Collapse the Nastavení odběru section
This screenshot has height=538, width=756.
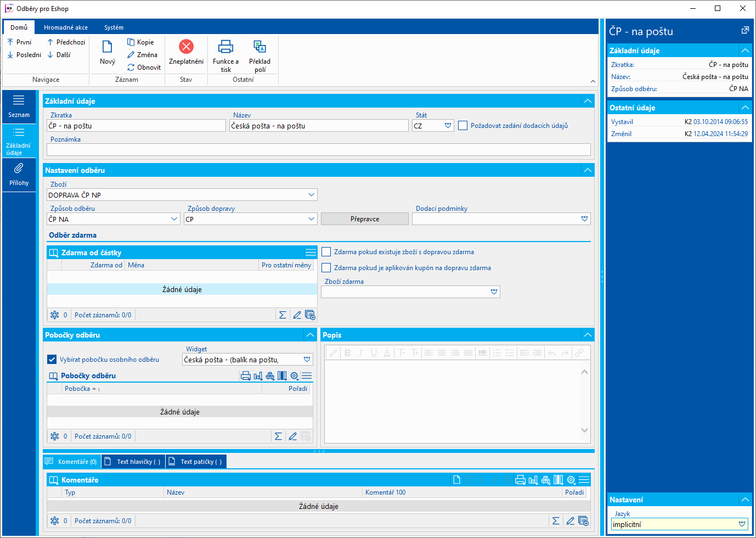click(588, 170)
